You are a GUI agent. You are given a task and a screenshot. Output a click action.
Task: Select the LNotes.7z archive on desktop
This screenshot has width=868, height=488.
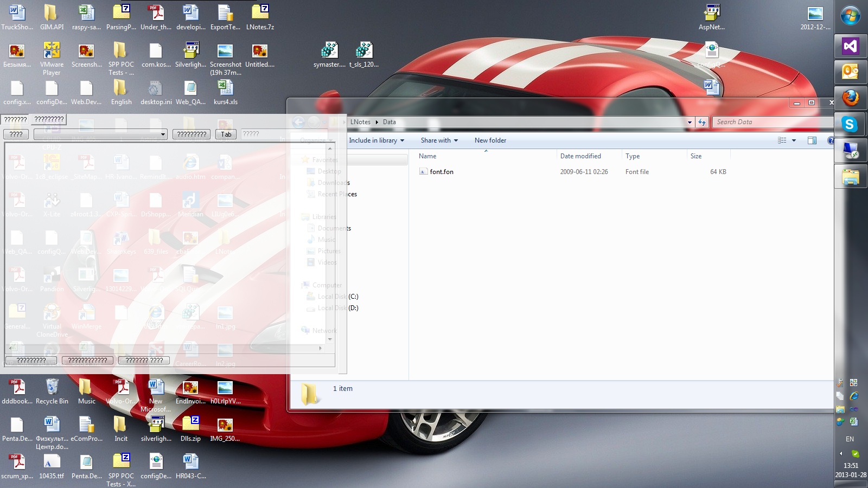(x=260, y=17)
